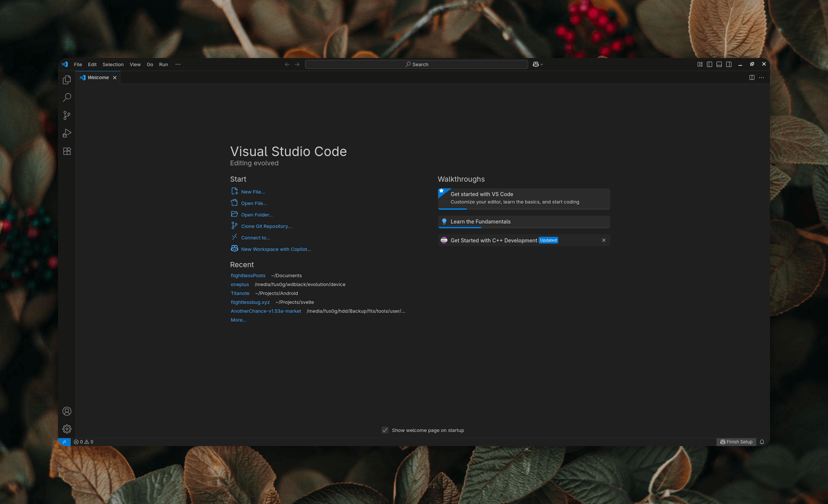Click Connect to link
Screen dimensions: 828x504
click(x=255, y=238)
